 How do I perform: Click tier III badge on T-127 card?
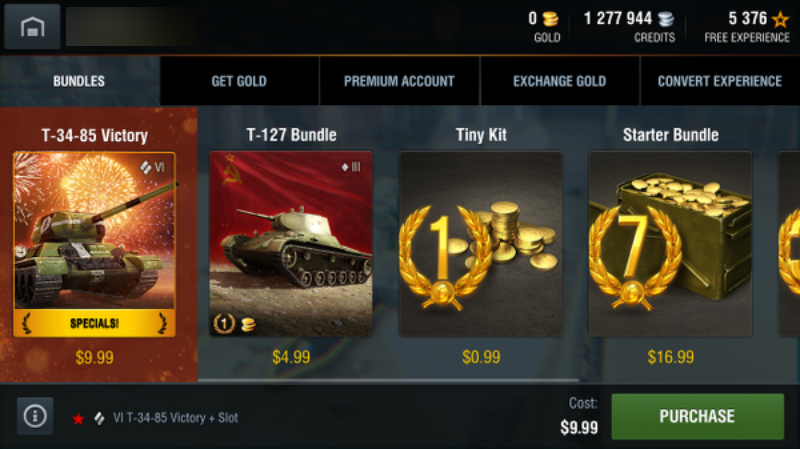[x=351, y=167]
